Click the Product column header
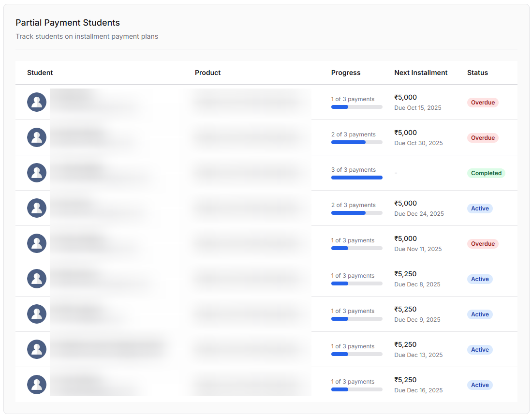Image resolution: width=532 pixels, height=417 pixels. click(x=207, y=73)
